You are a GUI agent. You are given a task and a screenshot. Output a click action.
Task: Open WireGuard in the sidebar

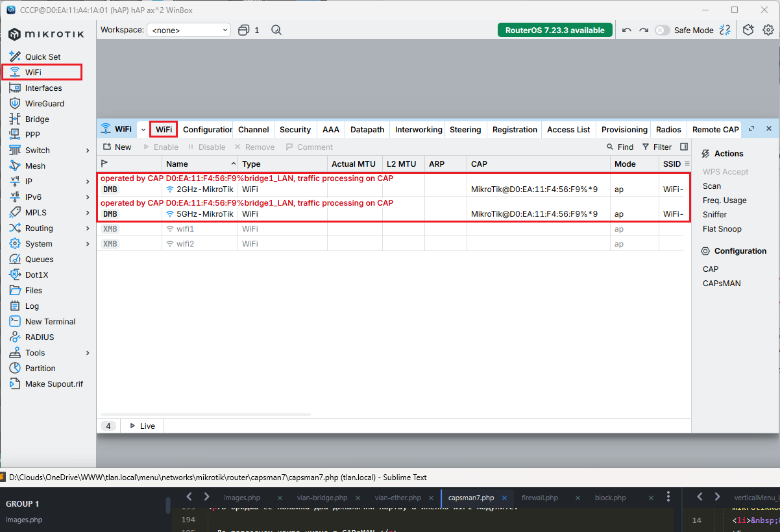tap(45, 103)
